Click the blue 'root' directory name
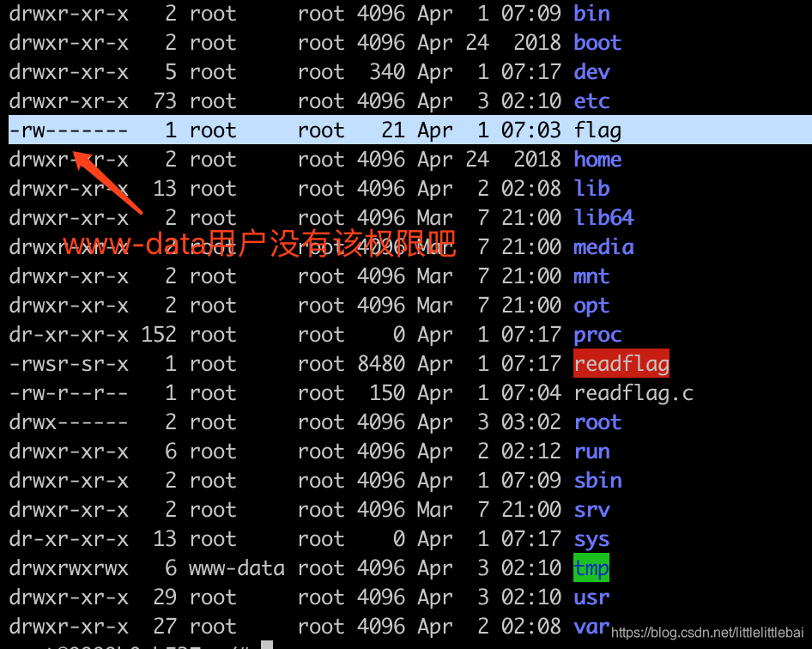Screen dimensions: 812x649 coord(597,422)
